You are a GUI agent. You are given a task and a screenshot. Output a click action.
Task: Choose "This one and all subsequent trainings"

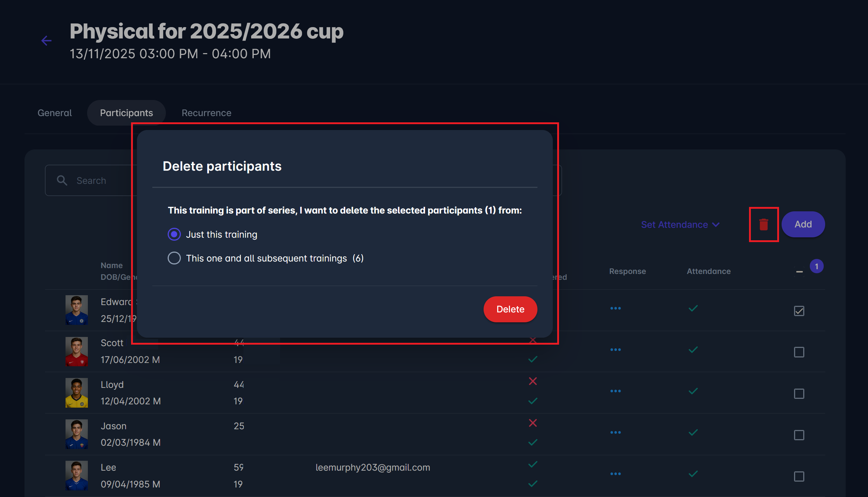point(174,258)
